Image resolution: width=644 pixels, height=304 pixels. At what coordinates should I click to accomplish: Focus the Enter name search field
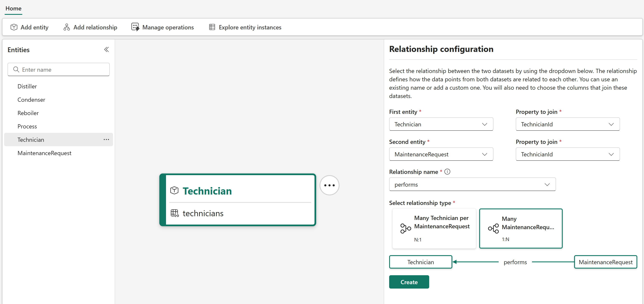point(59,69)
